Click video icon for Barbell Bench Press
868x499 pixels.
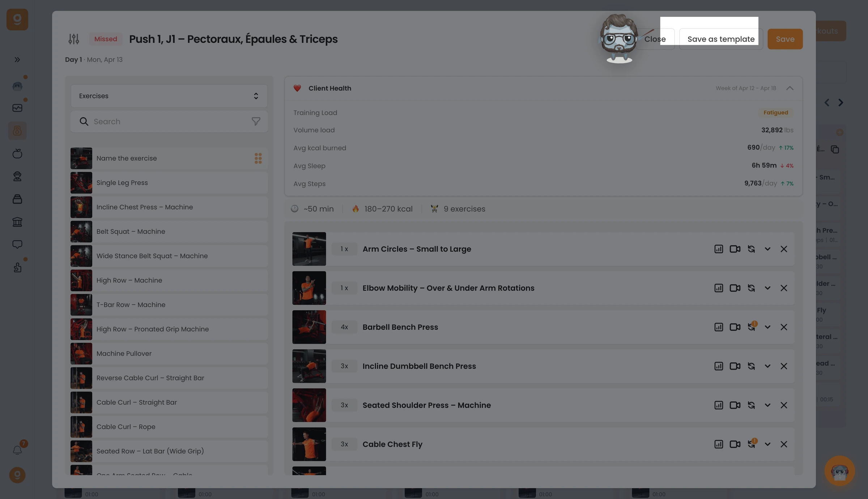[x=735, y=327]
